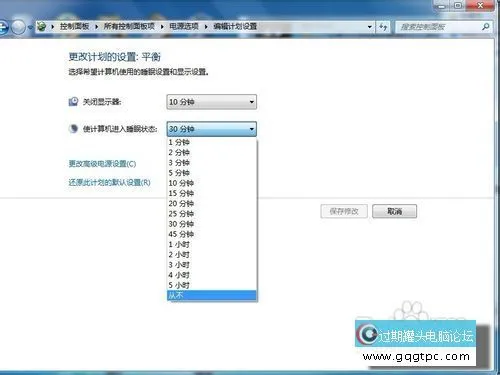Choose 4 小时 in sleep list

[x=212, y=275]
